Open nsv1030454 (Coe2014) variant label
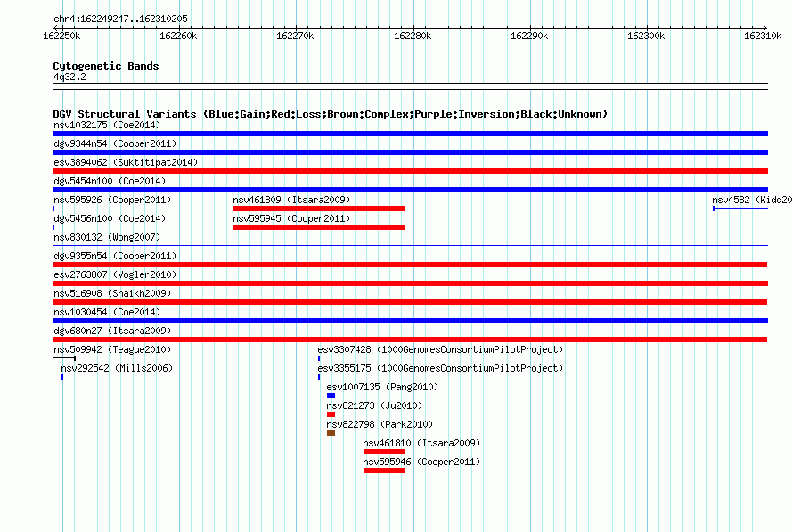Image resolution: width=793 pixels, height=532 pixels. tap(107, 312)
